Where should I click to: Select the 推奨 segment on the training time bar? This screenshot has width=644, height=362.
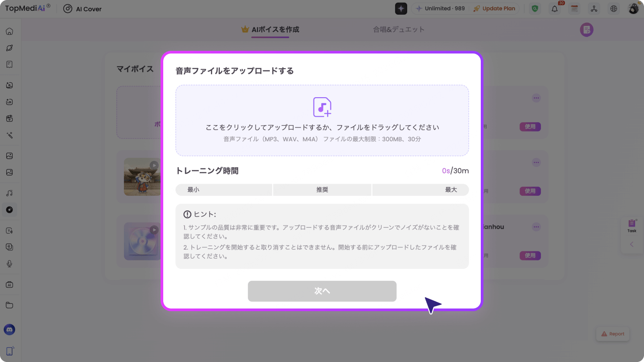(322, 189)
